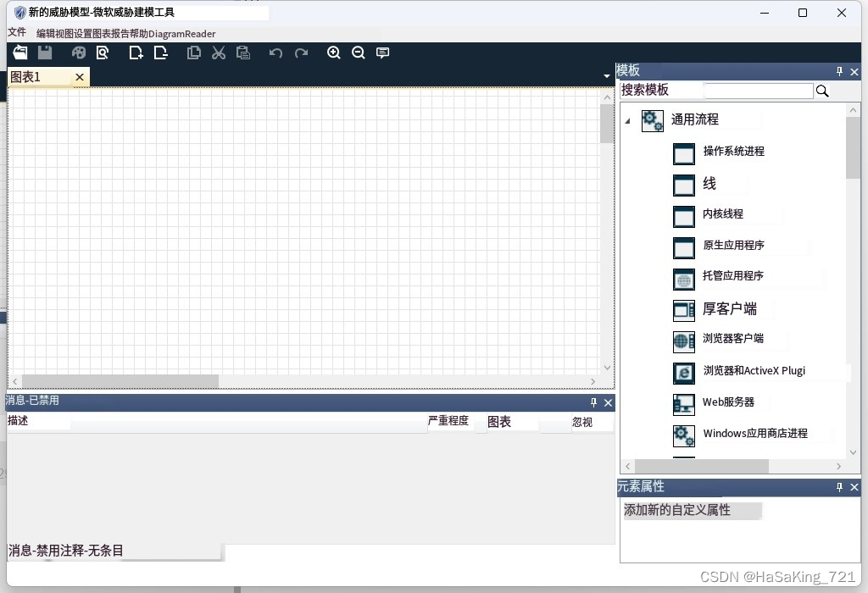868x593 pixels.
Task: Delete the diagram with the page-minus icon
Action: pyautogui.click(x=160, y=53)
